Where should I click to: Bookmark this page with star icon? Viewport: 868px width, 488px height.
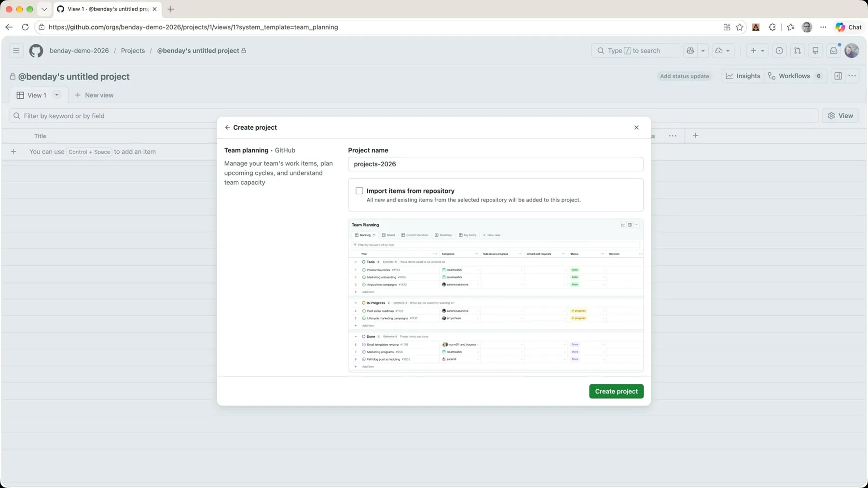(740, 27)
